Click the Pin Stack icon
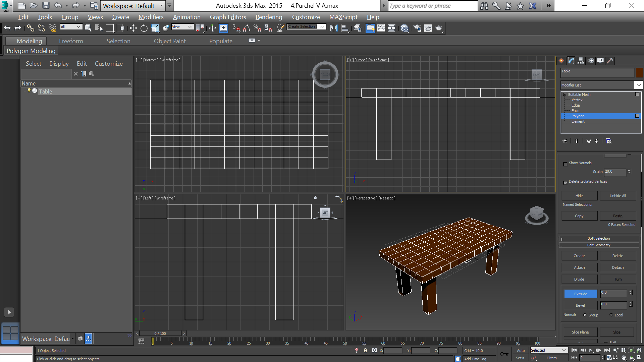 [x=565, y=141]
